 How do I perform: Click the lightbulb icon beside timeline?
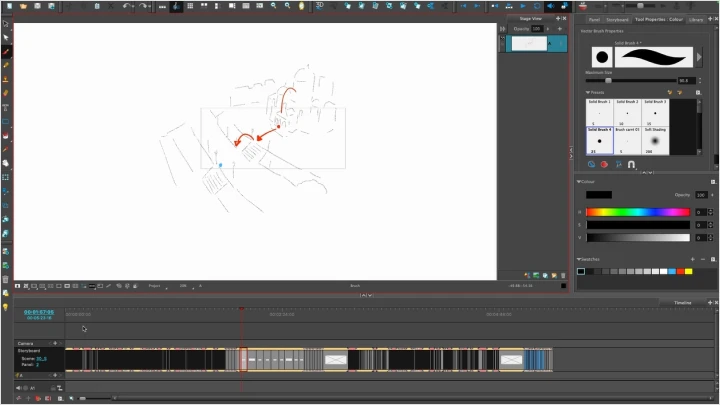[x=6, y=308]
